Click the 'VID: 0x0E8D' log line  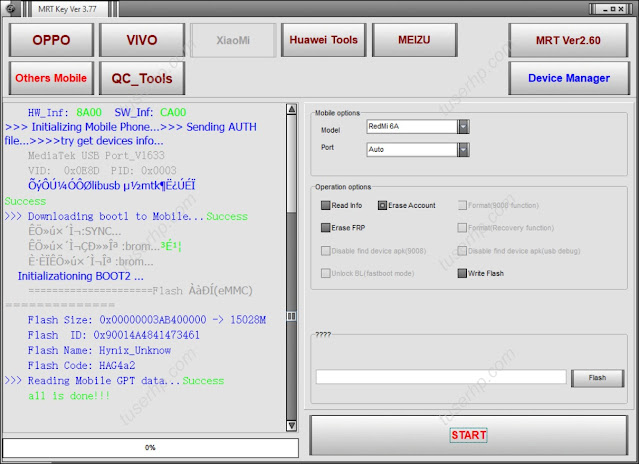[x=102, y=170]
